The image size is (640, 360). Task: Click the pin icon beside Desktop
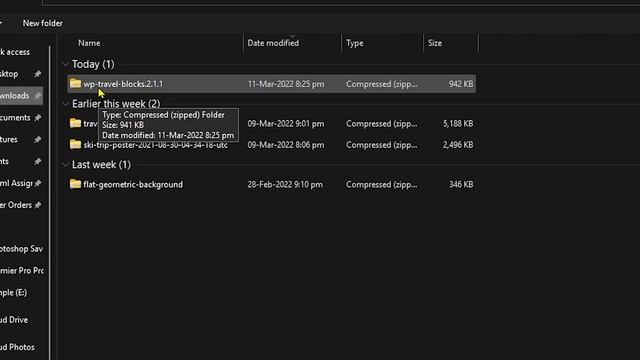pos(38,74)
